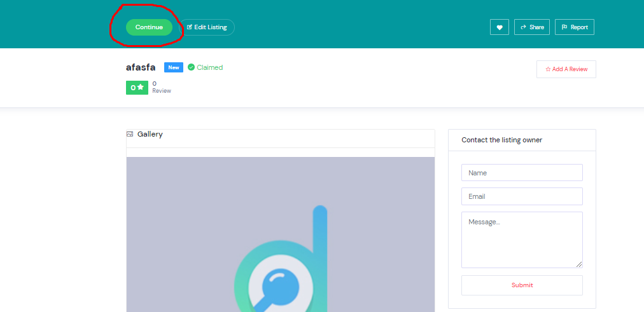Focus the Name input field
The width and height of the screenshot is (644, 312).
tap(522, 173)
